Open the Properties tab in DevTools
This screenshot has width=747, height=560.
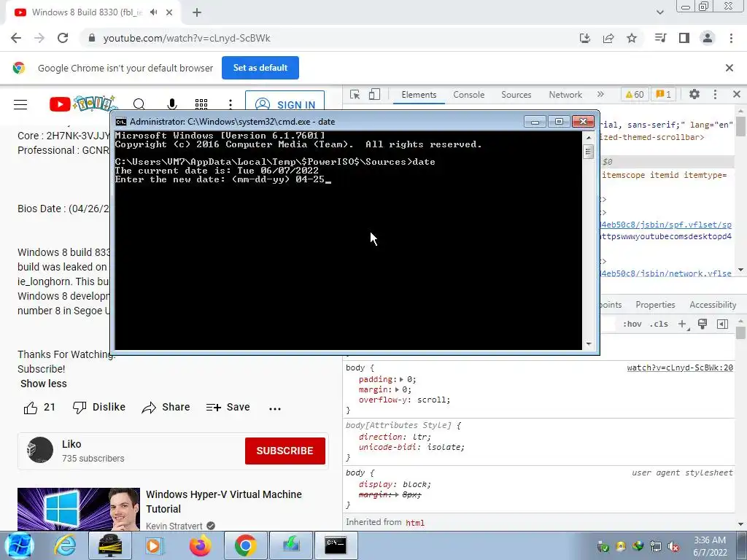pos(655,305)
